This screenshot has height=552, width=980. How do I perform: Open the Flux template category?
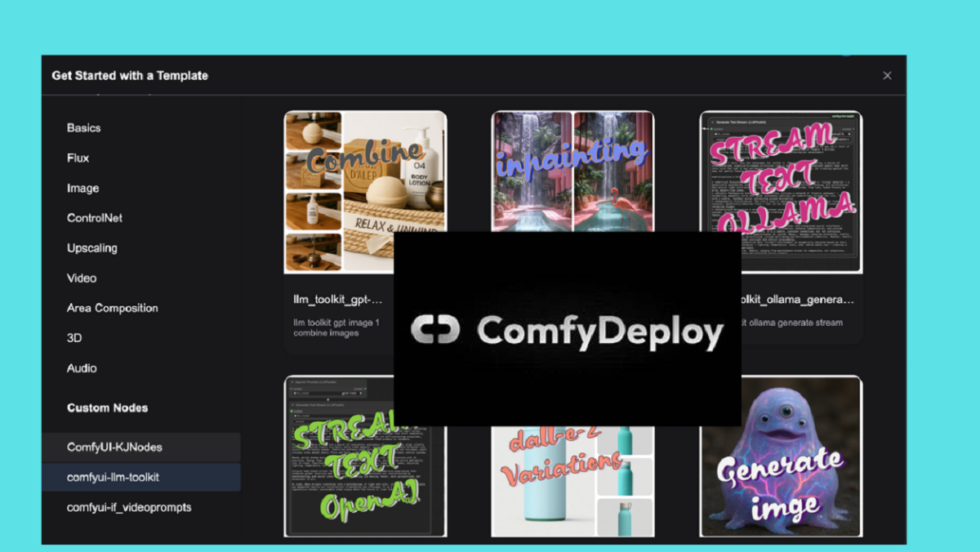coord(78,158)
